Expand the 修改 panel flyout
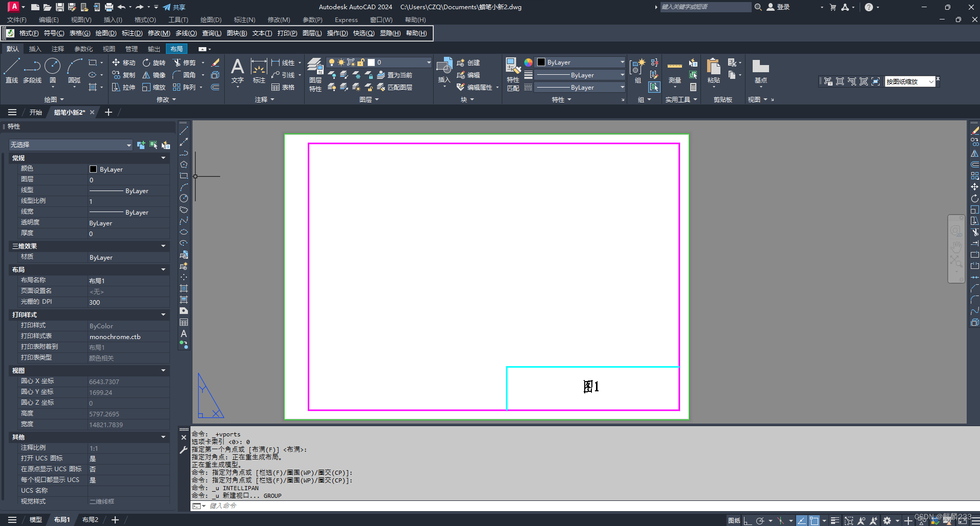980x526 pixels. [x=166, y=99]
